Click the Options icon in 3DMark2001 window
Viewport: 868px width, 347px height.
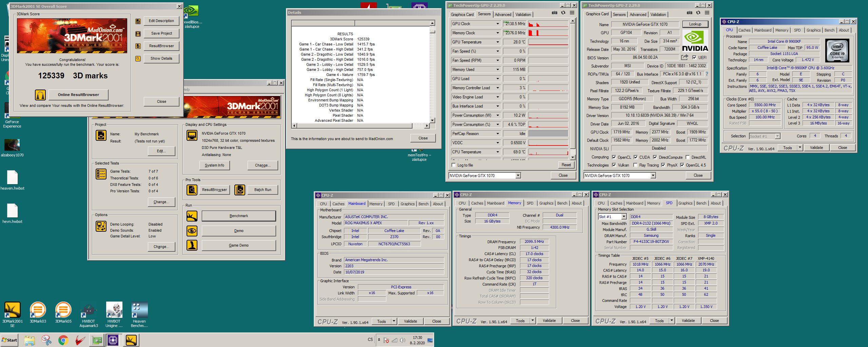point(101,226)
